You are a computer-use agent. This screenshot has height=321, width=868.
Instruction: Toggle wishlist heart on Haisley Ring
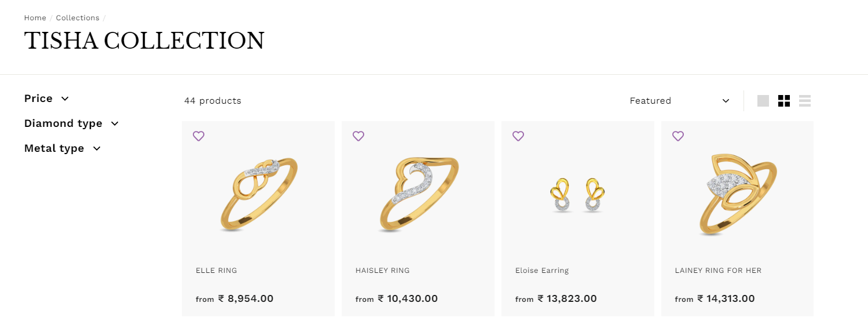click(358, 136)
